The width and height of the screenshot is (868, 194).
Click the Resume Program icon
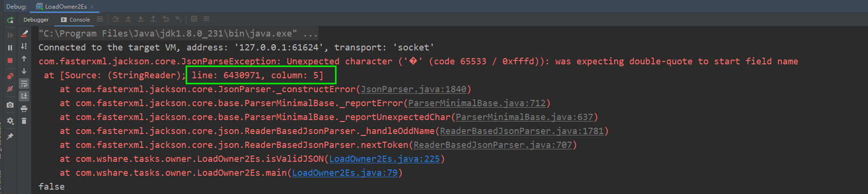tap(10, 35)
